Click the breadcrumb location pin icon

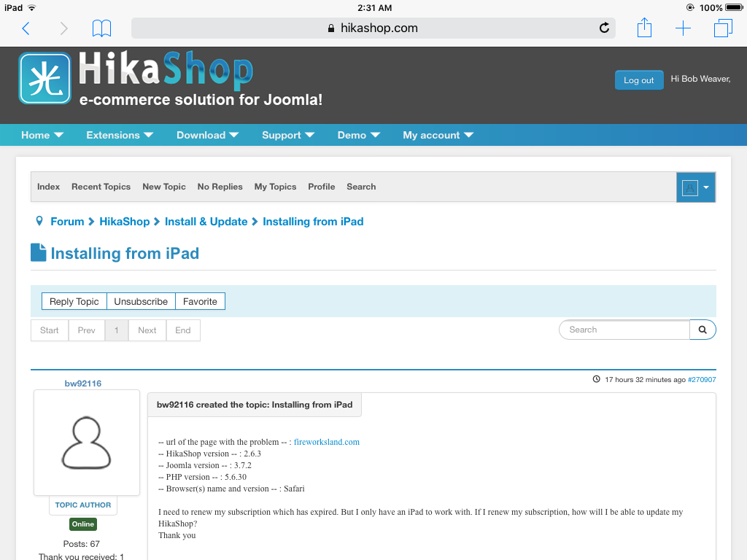39,221
